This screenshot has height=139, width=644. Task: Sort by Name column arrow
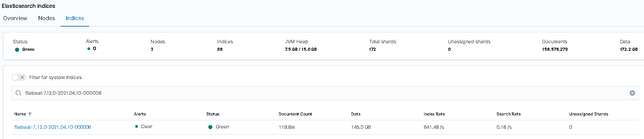[30, 114]
